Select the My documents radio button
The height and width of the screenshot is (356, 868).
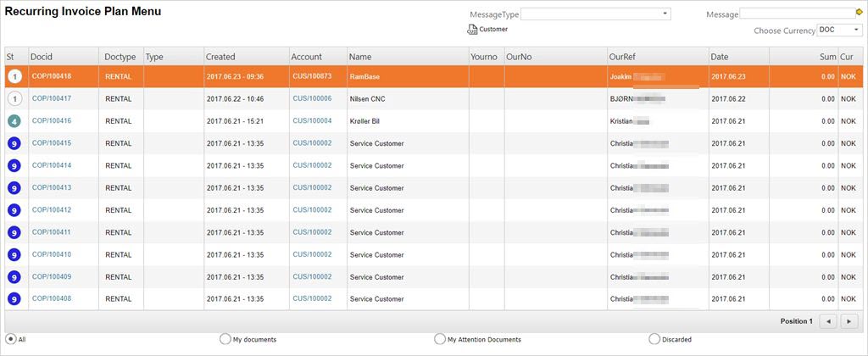click(225, 339)
